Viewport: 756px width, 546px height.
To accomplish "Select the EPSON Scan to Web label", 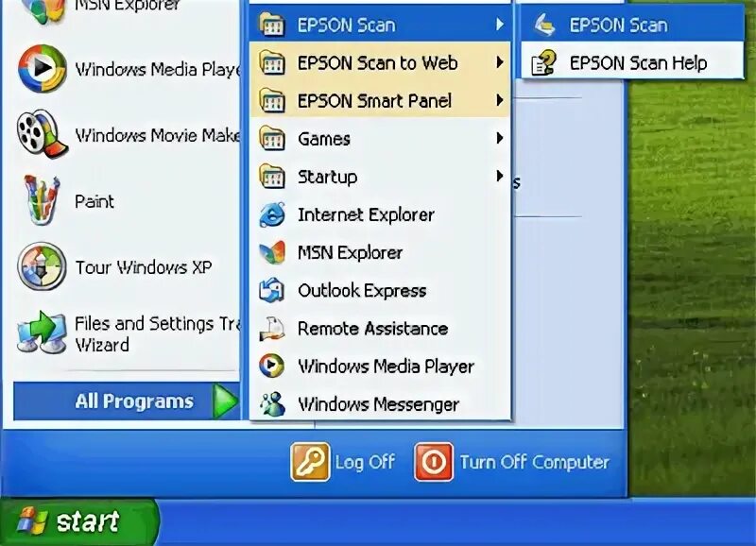I will (x=377, y=63).
